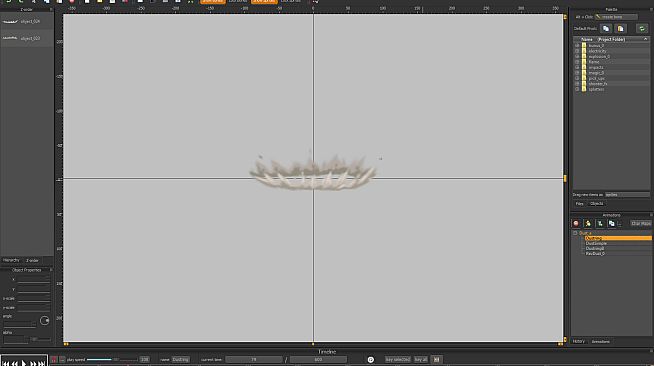Open the 'Drag new items as' sprites dropdown
The height and width of the screenshot is (366, 654).
point(627,195)
